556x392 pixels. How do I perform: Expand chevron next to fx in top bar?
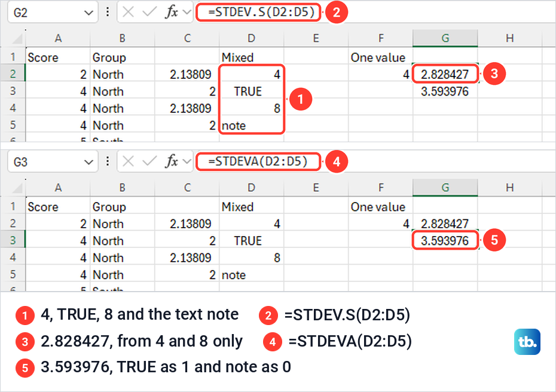tap(187, 13)
